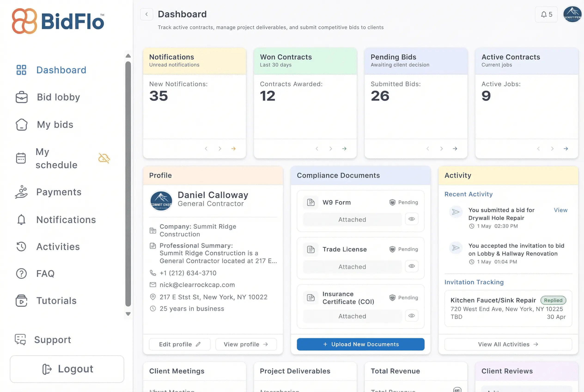This screenshot has height=392, width=584.
Task: Click View All Activities
Action: pyautogui.click(x=508, y=344)
